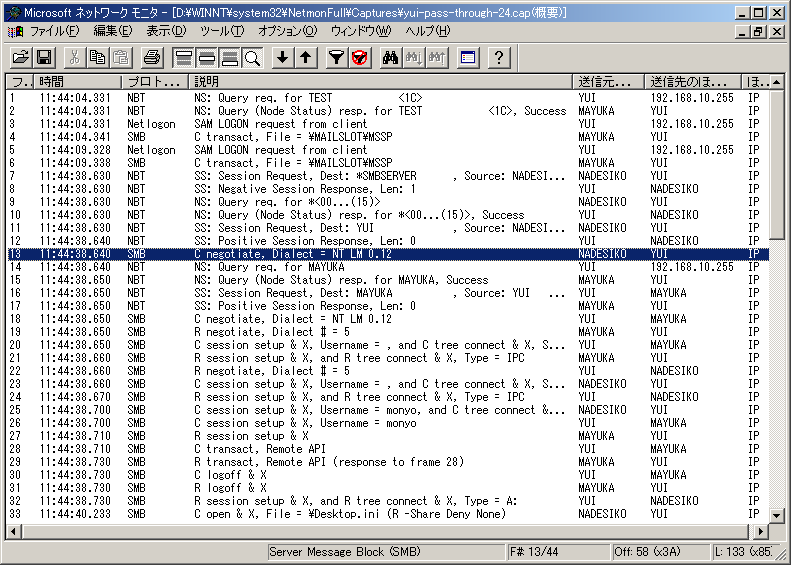Image resolution: width=791 pixels, height=565 pixels.
Task: Click the zoom pane magnifier icon
Action: click(252, 58)
